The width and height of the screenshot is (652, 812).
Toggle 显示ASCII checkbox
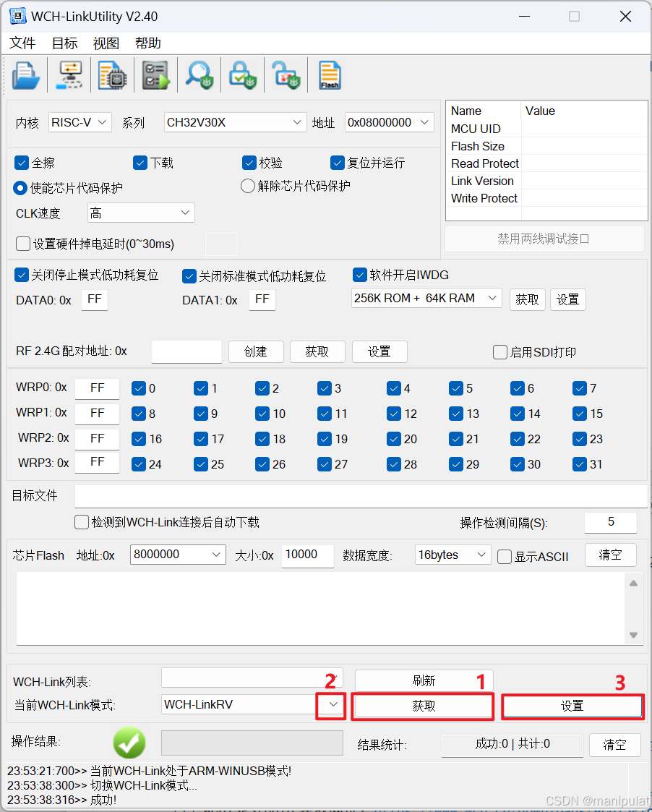click(505, 557)
